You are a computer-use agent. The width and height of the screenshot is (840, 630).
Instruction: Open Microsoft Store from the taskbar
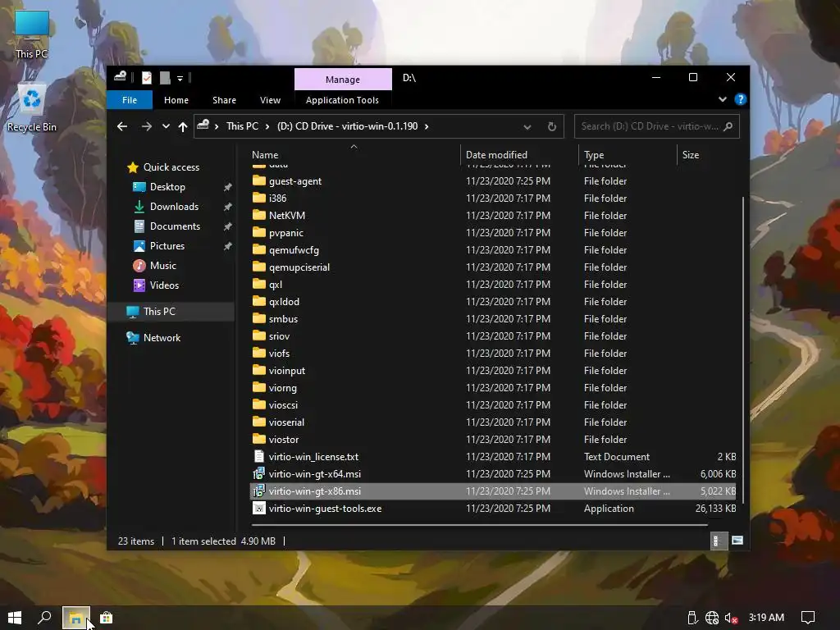(x=107, y=618)
